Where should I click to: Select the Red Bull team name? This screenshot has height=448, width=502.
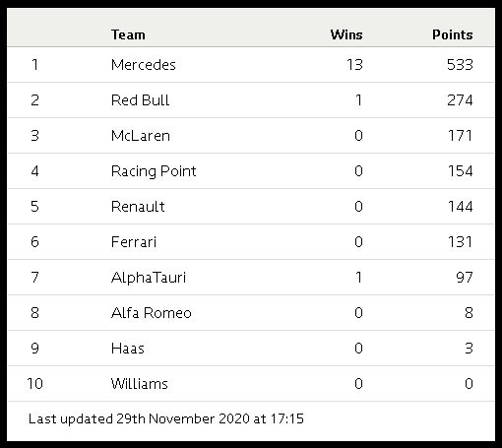pyautogui.click(x=141, y=100)
